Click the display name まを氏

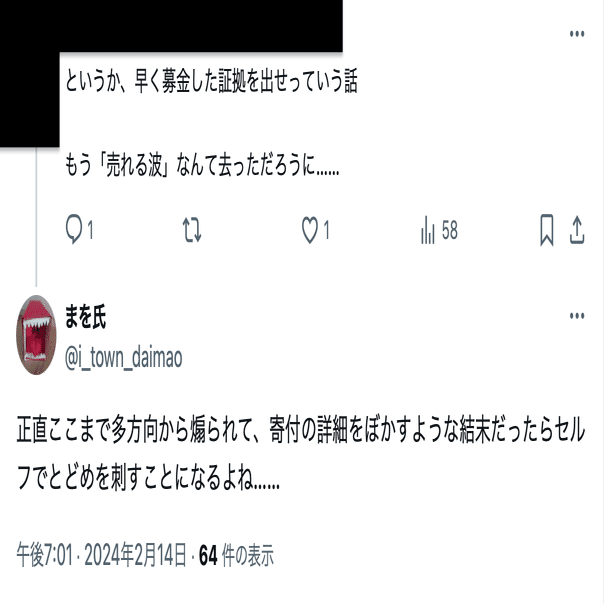[x=85, y=317]
